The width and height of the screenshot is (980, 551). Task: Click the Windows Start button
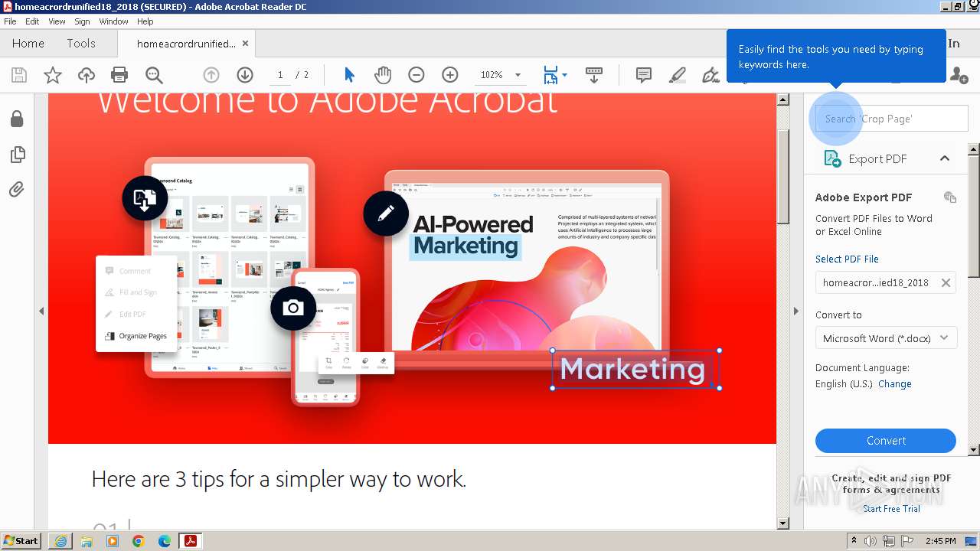coord(21,540)
